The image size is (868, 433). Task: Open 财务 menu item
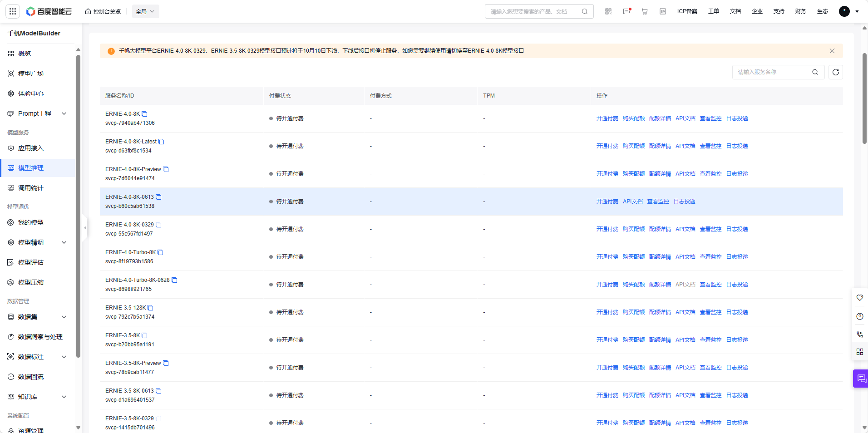click(801, 11)
